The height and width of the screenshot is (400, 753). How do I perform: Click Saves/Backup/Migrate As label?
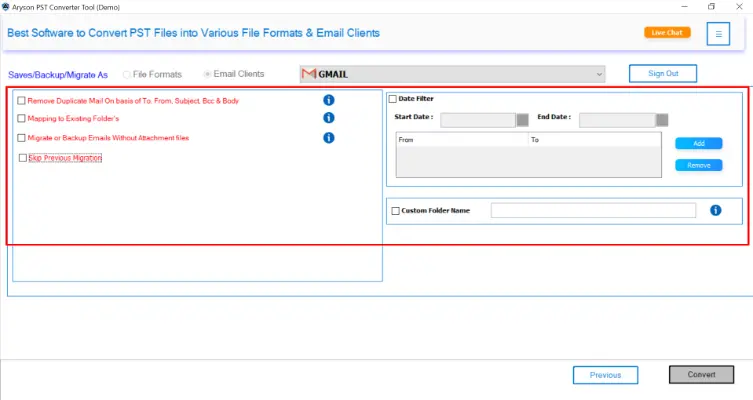58,75
